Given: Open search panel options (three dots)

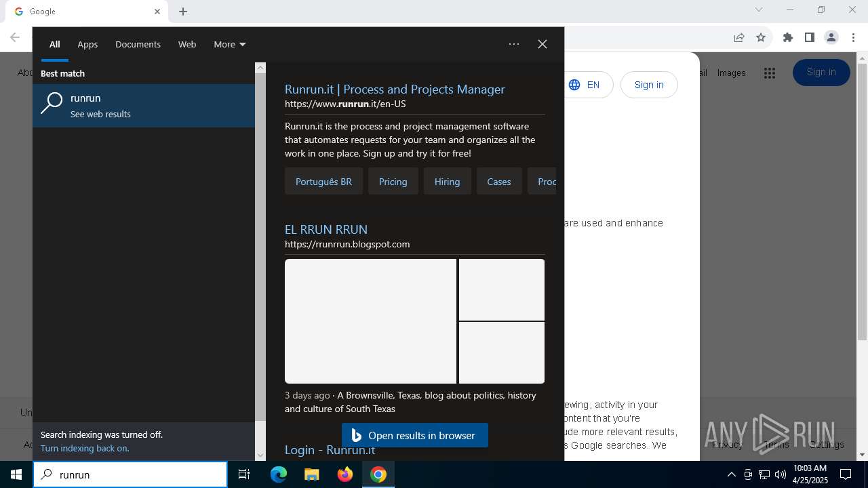Looking at the screenshot, I should coord(514,44).
